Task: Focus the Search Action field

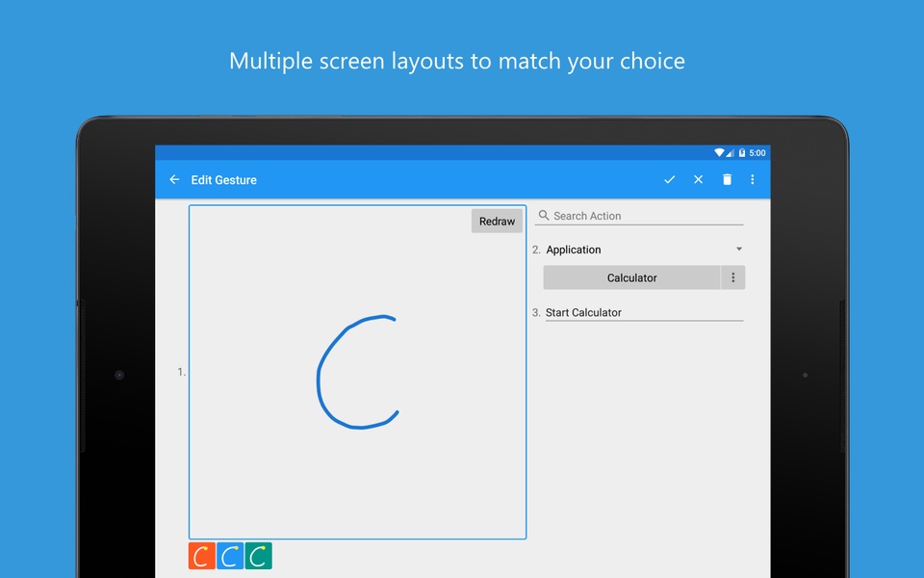Action: coord(639,216)
